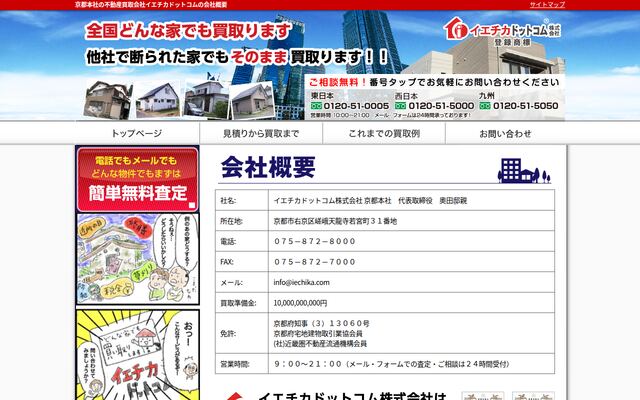The height and width of the screenshot is (400, 640).
Task: Click the 電話 label cell
Action: tap(242, 242)
